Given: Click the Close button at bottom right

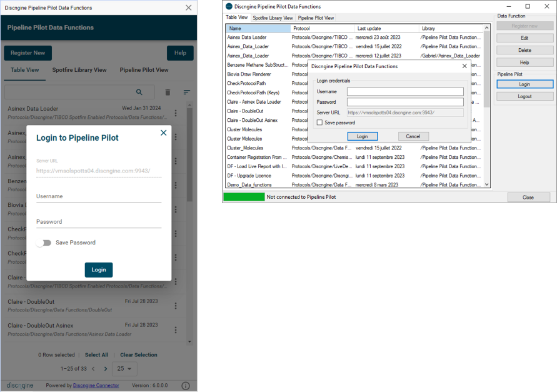Looking at the screenshot, I should click(x=529, y=197).
